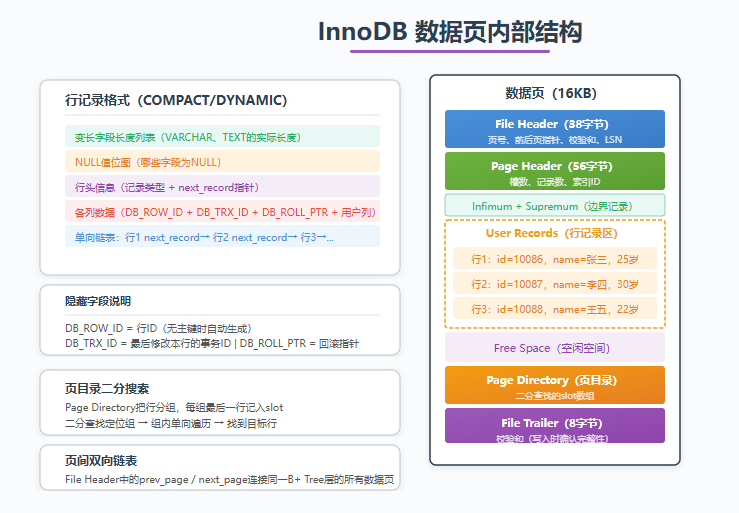
Task: Click the green 'Page Header（56字节）' block
Action: click(x=555, y=171)
